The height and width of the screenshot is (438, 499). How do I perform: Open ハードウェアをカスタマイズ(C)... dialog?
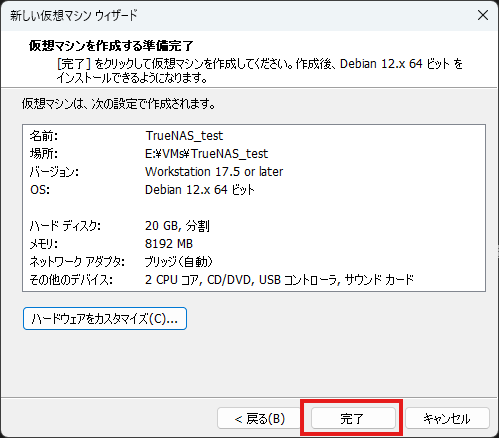(105, 319)
